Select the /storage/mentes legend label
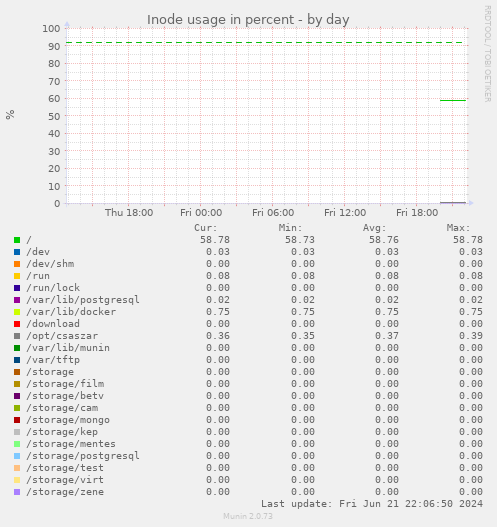Image resolution: width=497 pixels, height=527 pixels. [71, 444]
